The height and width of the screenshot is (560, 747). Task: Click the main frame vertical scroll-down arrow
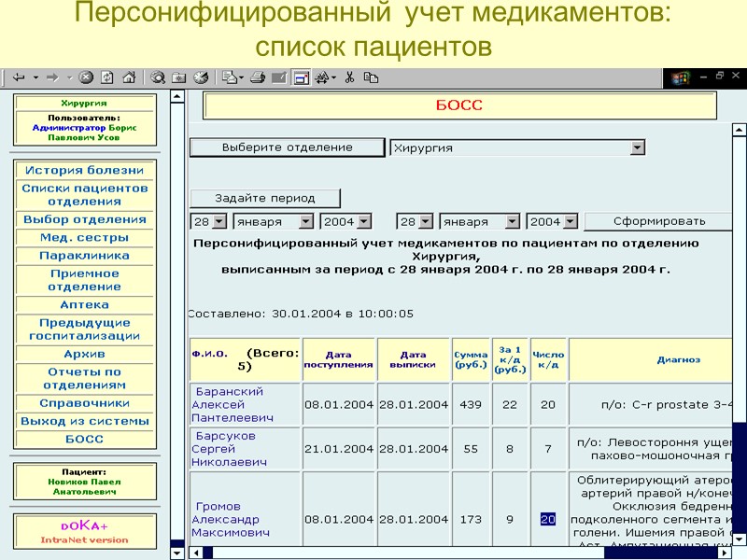coord(740,539)
